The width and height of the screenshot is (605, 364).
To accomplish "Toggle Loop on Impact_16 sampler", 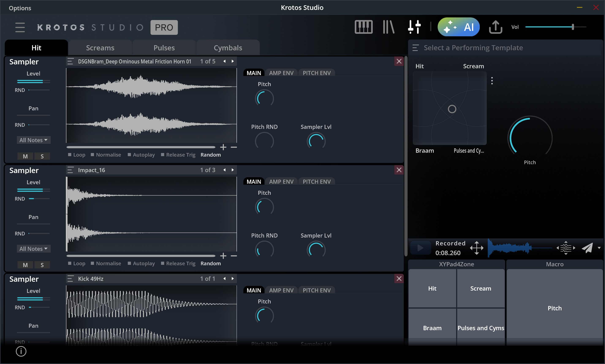I will (x=77, y=263).
